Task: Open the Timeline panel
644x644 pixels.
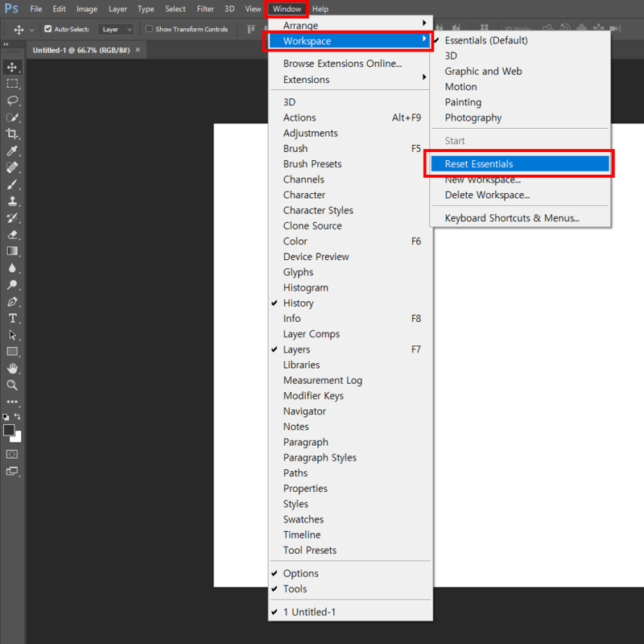Action: coord(350,535)
